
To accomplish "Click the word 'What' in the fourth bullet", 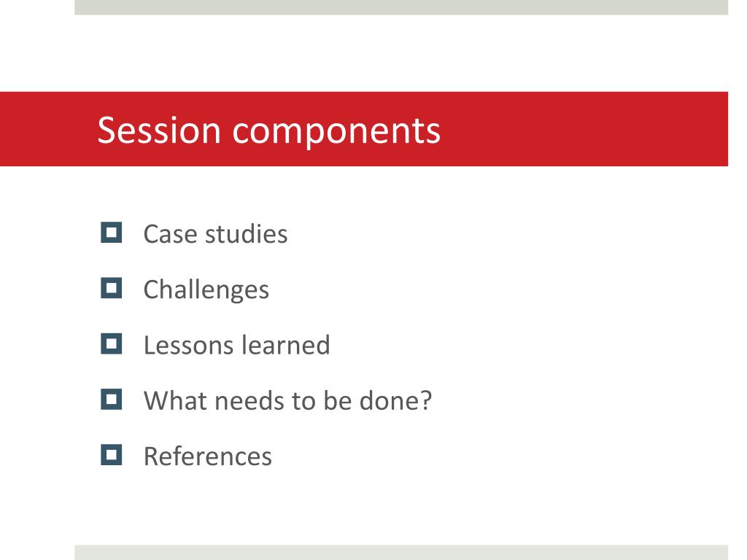I will [175, 400].
